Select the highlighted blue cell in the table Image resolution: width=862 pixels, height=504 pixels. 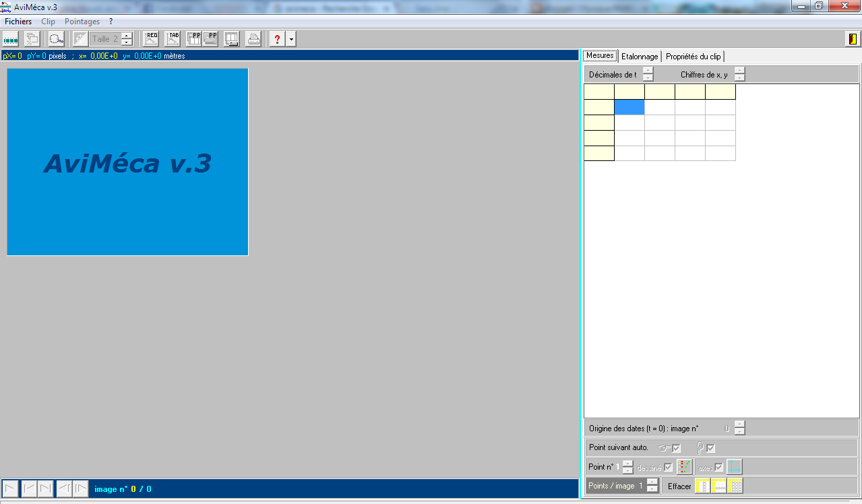pyautogui.click(x=629, y=106)
